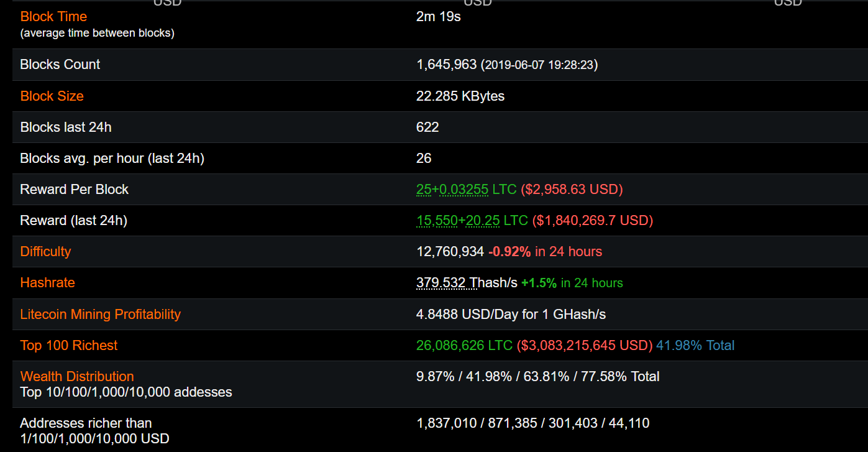Click the "Blocks Count" row label
This screenshot has width=868, height=452.
point(60,65)
